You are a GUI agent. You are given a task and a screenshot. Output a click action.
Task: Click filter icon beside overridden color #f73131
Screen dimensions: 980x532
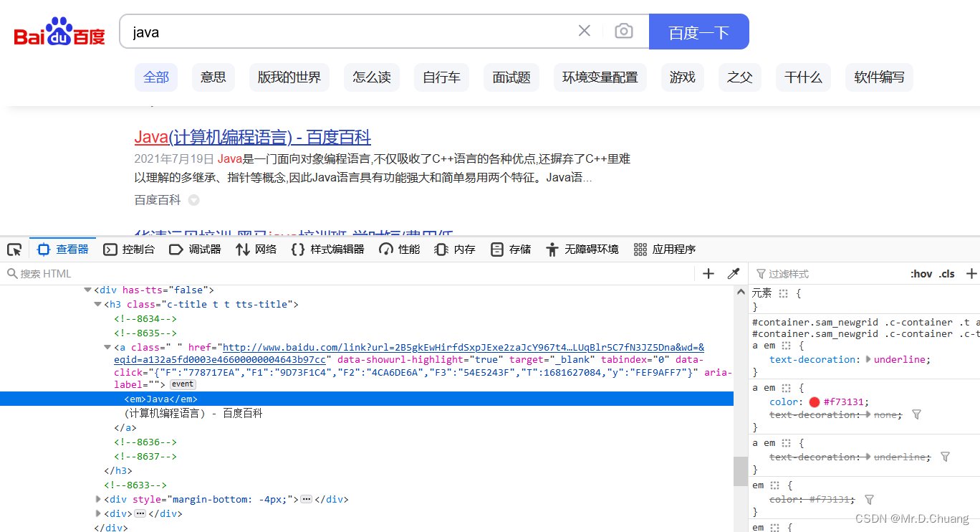pyautogui.click(x=869, y=499)
